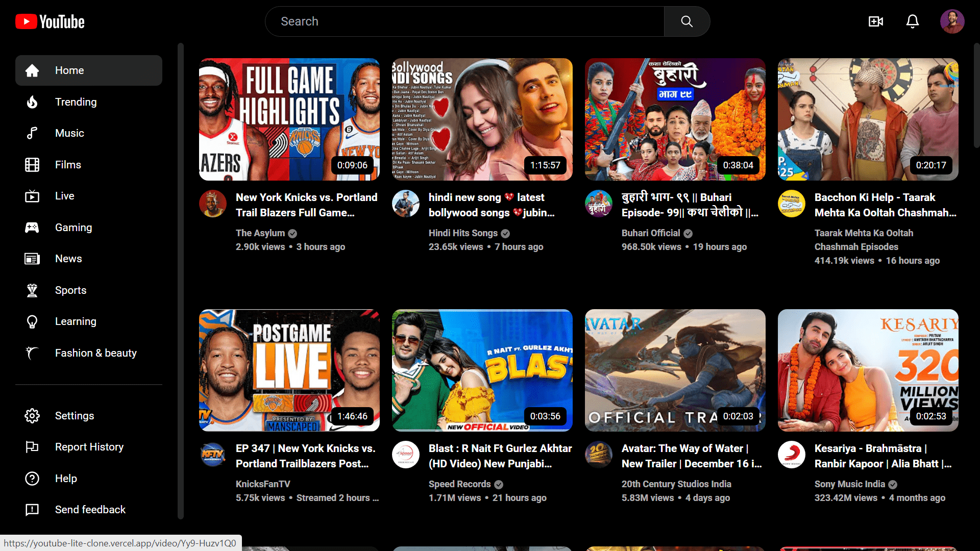The width and height of the screenshot is (980, 551).
Task: Click the sidebar vertical scrollbar
Action: 180,281
